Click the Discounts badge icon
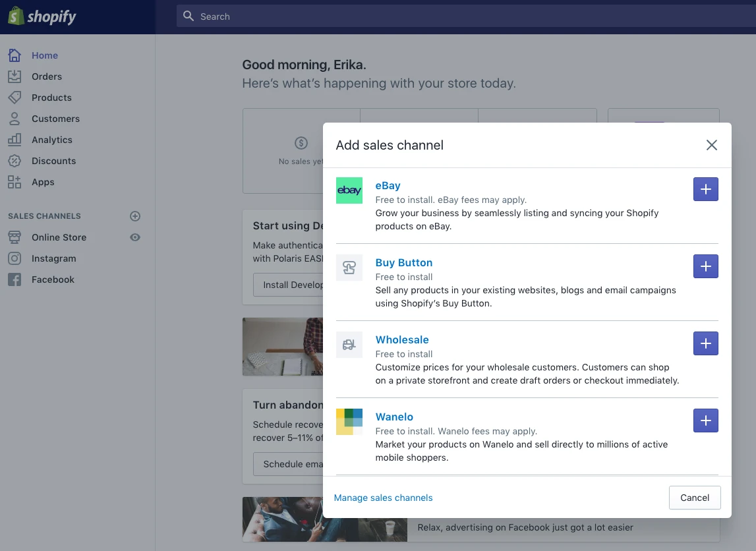 point(15,161)
